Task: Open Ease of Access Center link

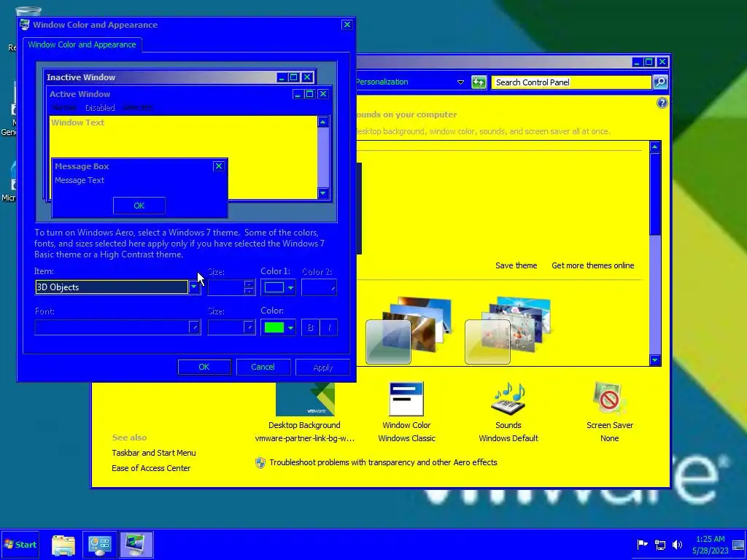Action: click(x=151, y=468)
